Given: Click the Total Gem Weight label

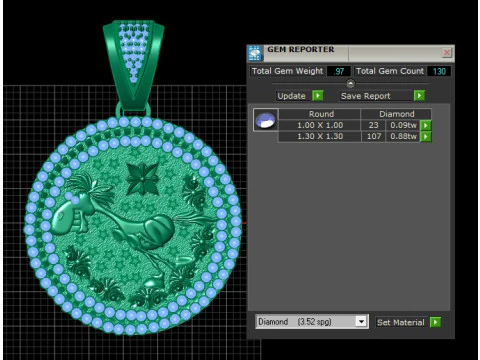Looking at the screenshot, I should (x=287, y=71).
